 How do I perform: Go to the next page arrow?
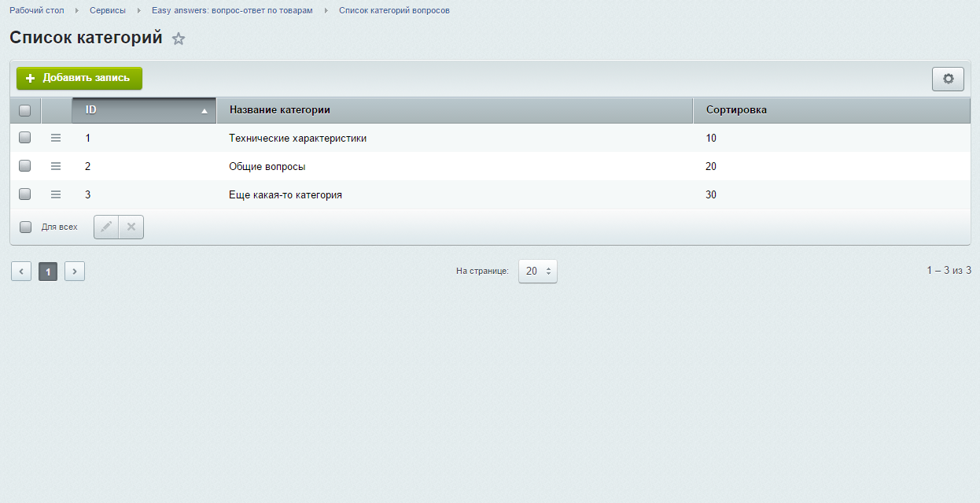point(75,272)
